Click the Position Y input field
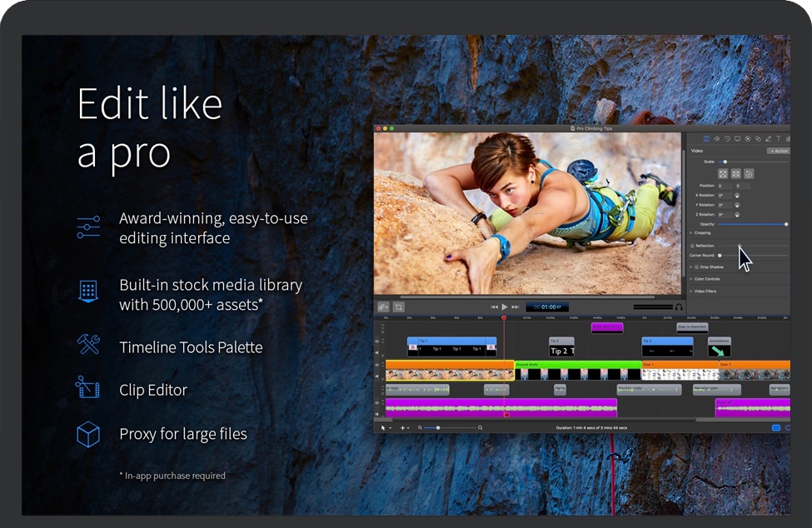The height and width of the screenshot is (528, 812). 743,186
